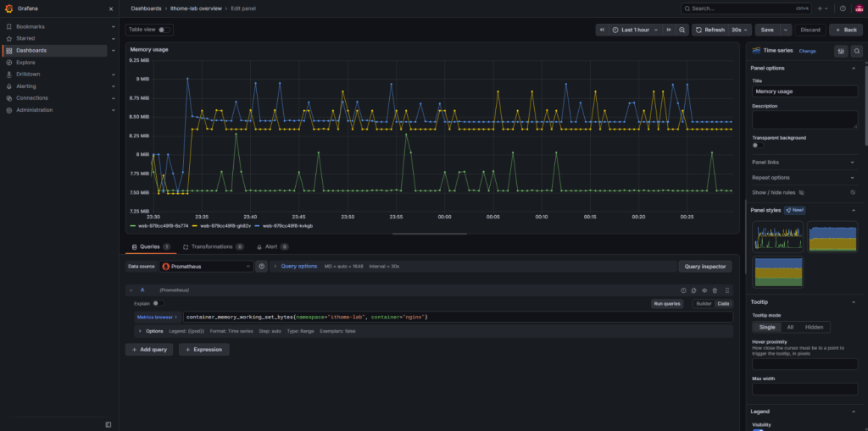Click the help question mark icon
This screenshot has width=868, height=431.
(843, 8)
